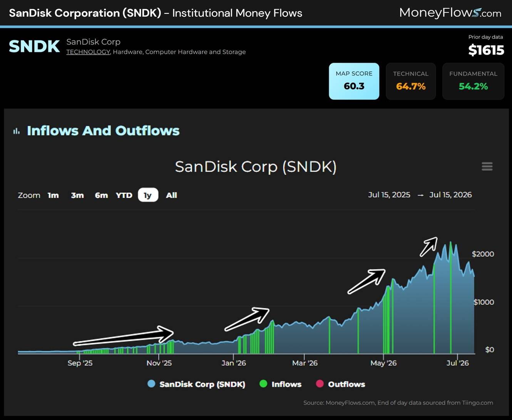Click the blue SanDisk Corp legend dot

click(151, 383)
